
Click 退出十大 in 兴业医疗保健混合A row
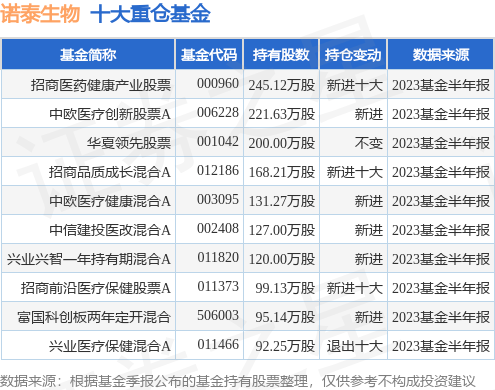[355, 346]
